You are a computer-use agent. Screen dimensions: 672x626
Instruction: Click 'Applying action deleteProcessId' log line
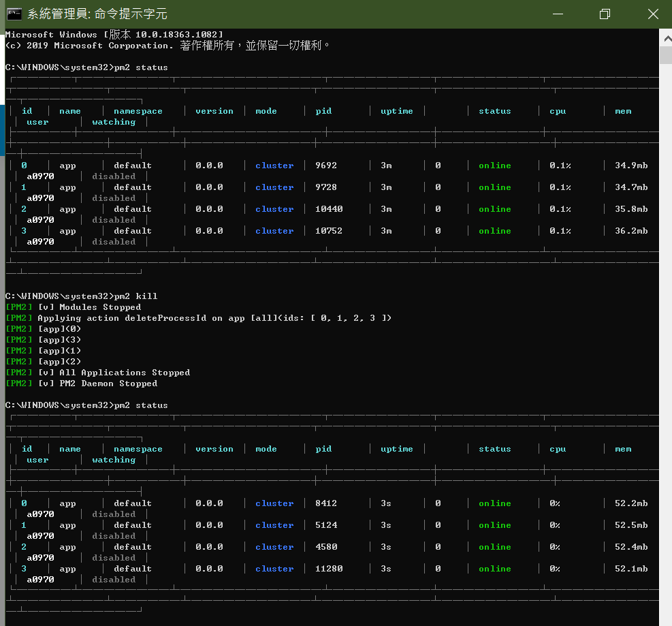tap(198, 318)
